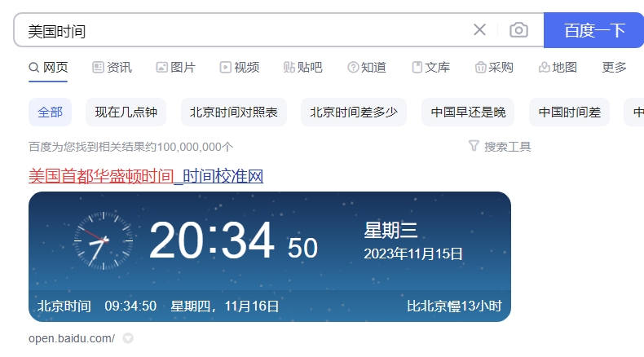Pick the 北京时间对照表 suggestion chip
Screen dimensions: 644x357
pyautogui.click(x=233, y=112)
